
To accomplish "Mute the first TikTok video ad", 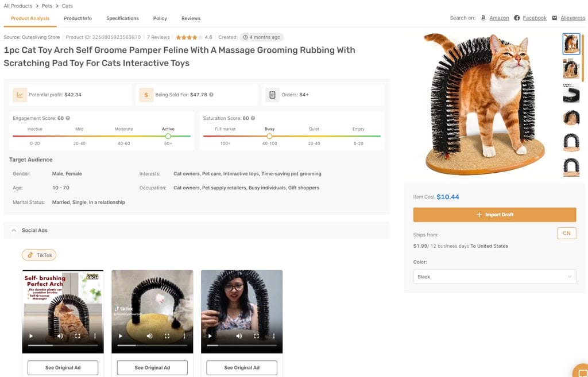I will [61, 336].
